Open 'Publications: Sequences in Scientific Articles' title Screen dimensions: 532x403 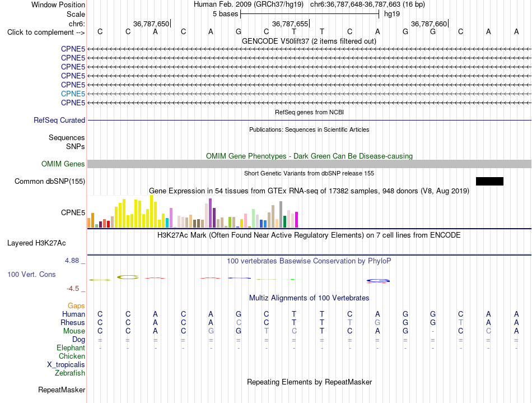309,129
